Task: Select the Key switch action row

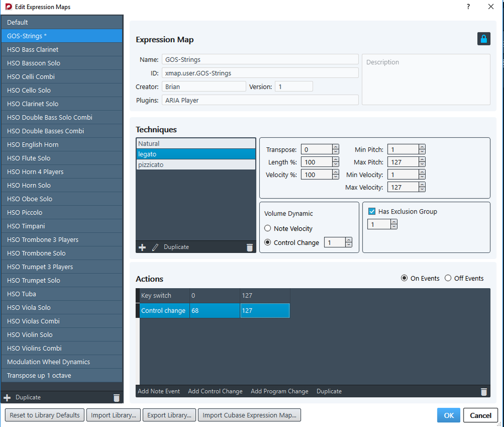Action: (215, 295)
